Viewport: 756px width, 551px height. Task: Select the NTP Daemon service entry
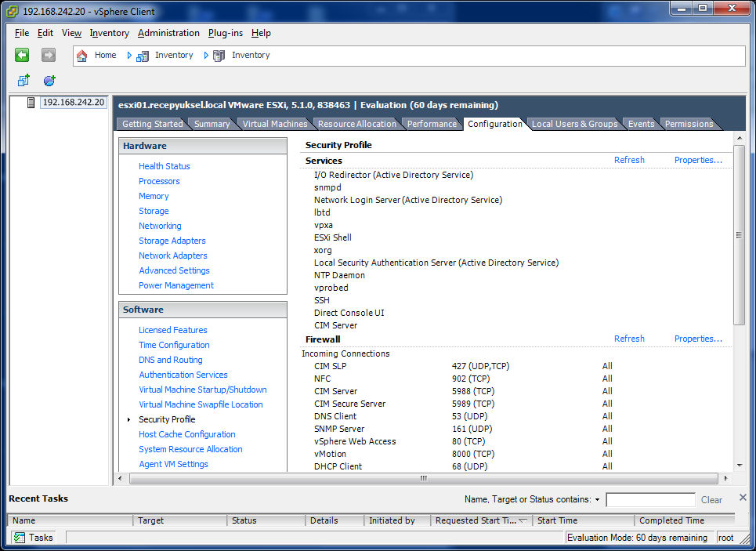point(339,275)
